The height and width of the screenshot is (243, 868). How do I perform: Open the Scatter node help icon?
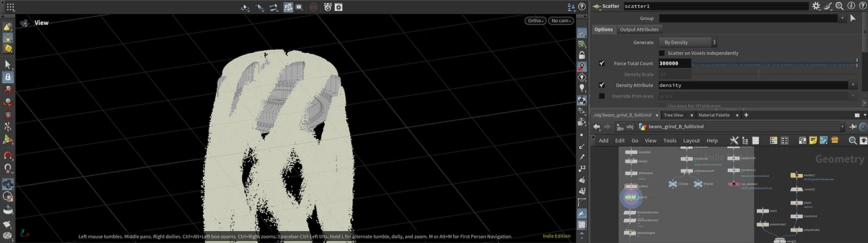click(x=862, y=6)
